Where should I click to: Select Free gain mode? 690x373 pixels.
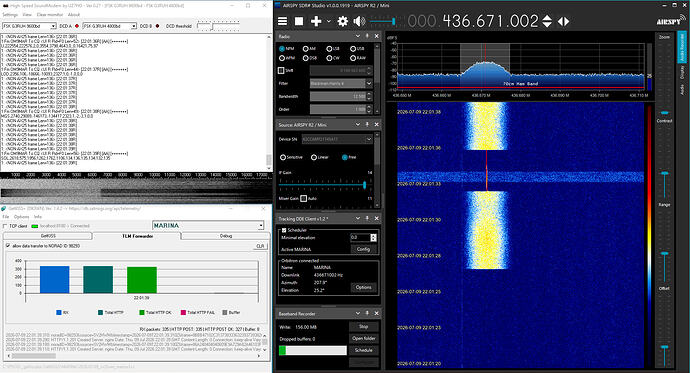349,157
